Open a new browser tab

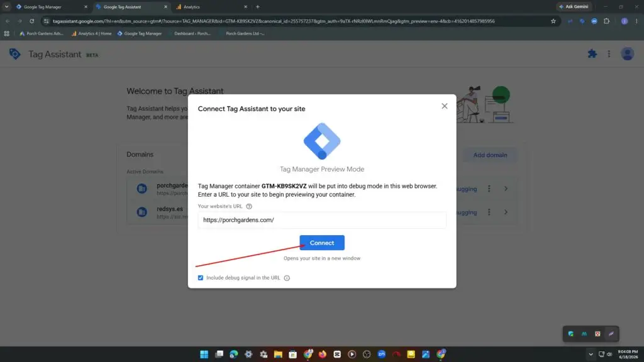[257, 7]
